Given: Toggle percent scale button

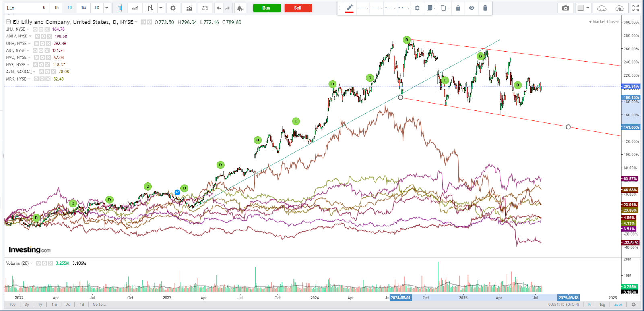Looking at the screenshot, I should click(590, 305).
